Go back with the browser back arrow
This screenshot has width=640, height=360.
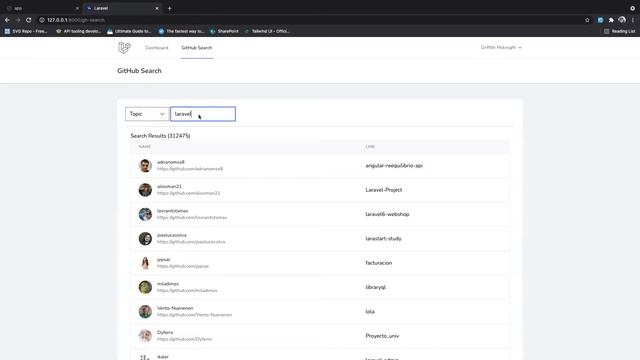point(7,20)
